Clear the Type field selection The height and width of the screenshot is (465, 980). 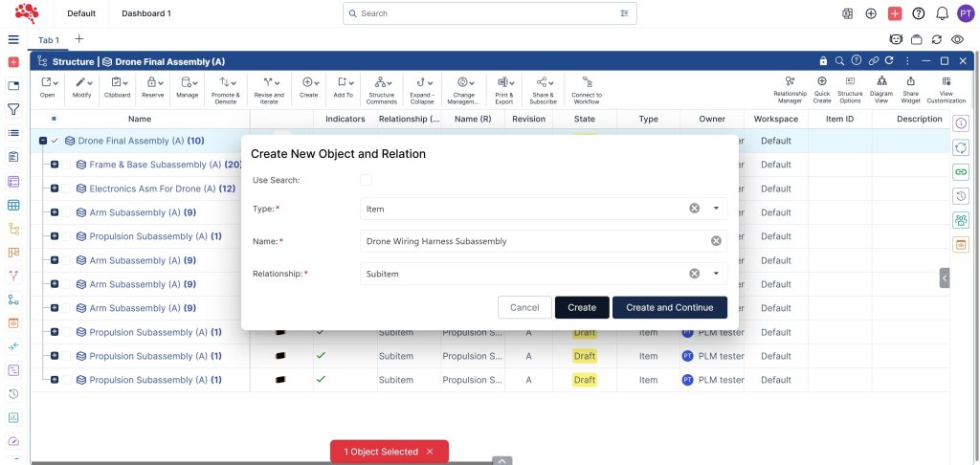click(x=695, y=209)
